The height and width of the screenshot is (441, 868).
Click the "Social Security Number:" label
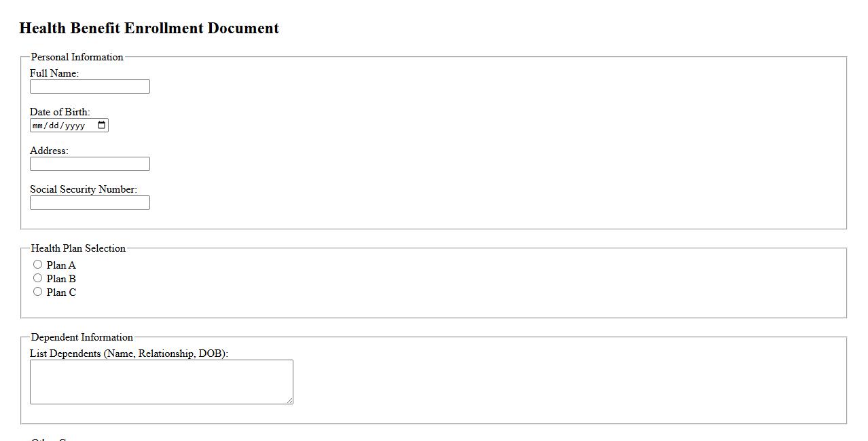point(84,189)
